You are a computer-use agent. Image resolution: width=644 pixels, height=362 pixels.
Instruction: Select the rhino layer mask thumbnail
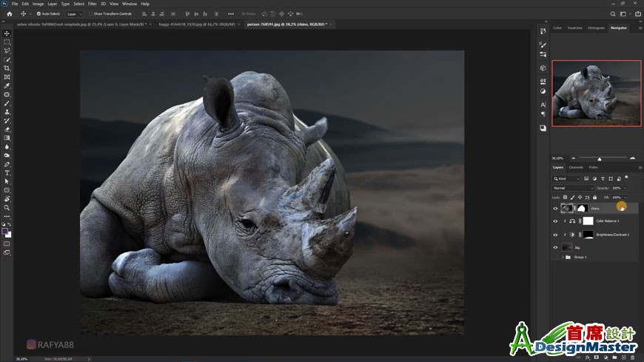click(581, 208)
